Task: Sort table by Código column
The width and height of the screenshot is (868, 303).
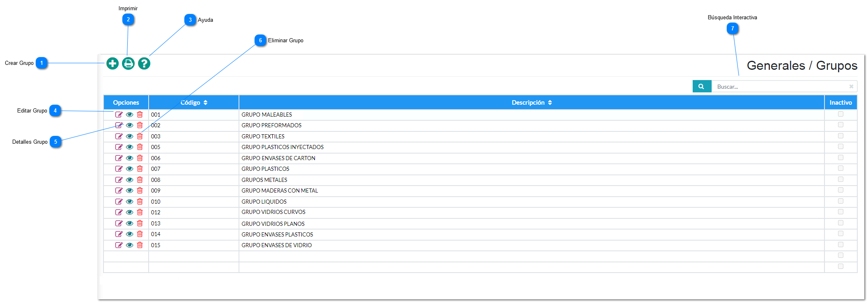Action: 194,103
